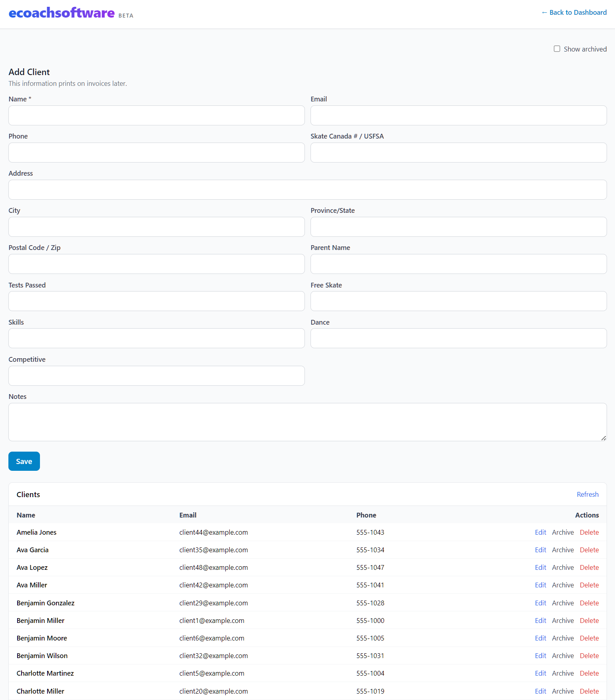Edit Amelia Jones client record
Viewport: 615px width, 700px height.
pos(540,532)
